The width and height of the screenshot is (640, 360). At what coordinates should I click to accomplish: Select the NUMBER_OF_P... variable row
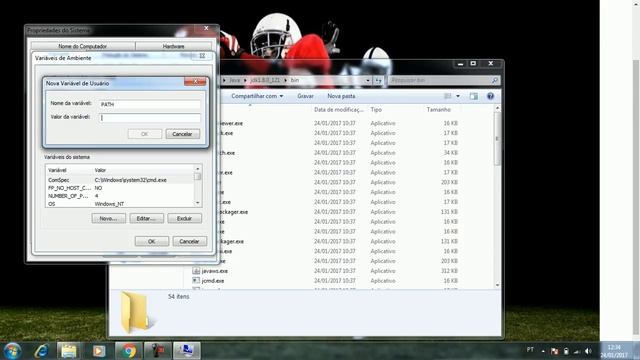(120, 196)
